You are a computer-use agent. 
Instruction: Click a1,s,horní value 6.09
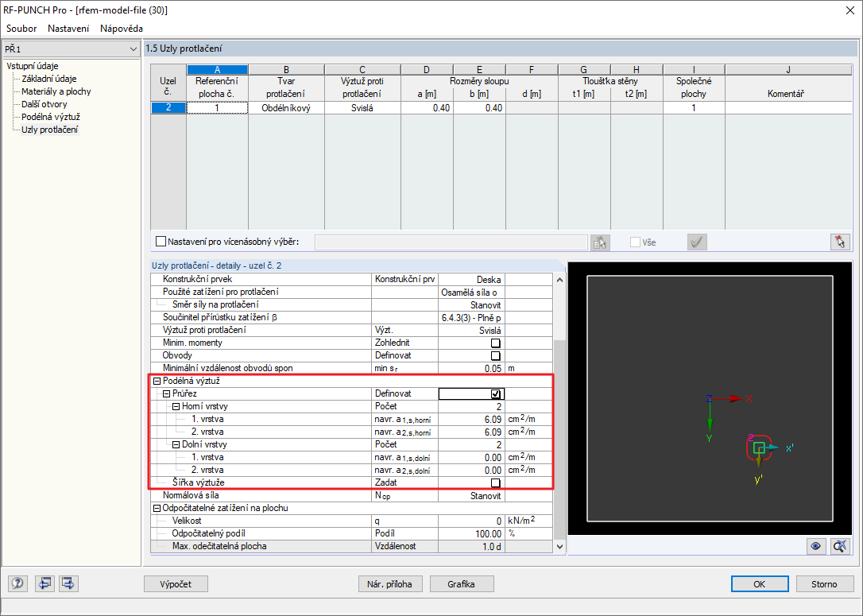(471, 419)
